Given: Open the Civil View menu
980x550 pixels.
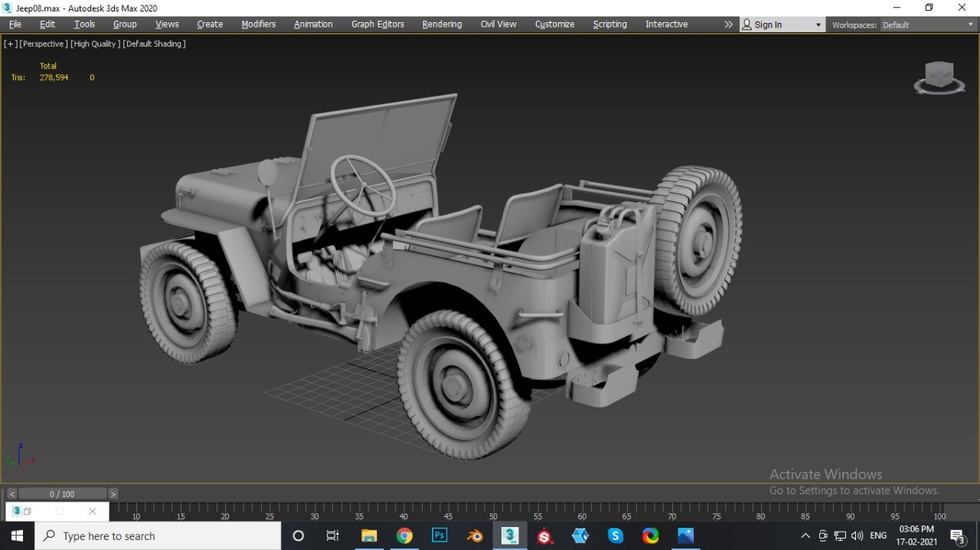Looking at the screenshot, I should [498, 24].
